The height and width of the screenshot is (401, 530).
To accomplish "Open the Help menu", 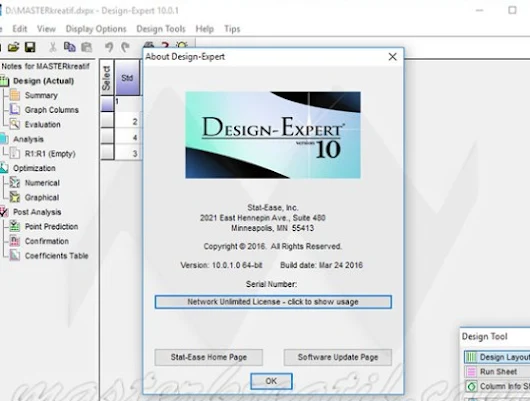I will pyautogui.click(x=204, y=29).
